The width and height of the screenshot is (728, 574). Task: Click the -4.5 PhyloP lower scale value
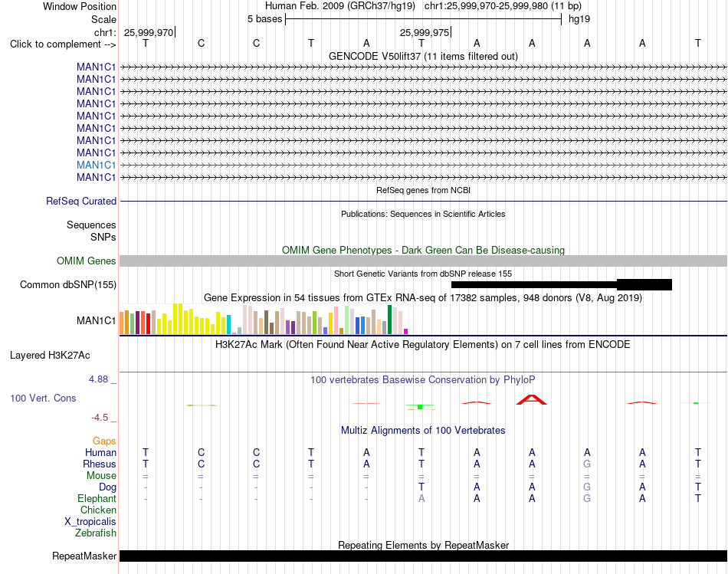click(100, 418)
